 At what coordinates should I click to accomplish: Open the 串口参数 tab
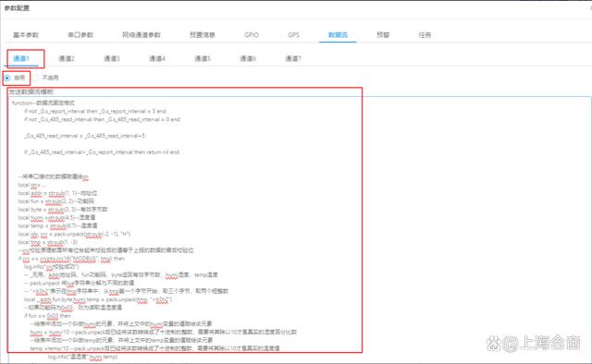pos(80,35)
